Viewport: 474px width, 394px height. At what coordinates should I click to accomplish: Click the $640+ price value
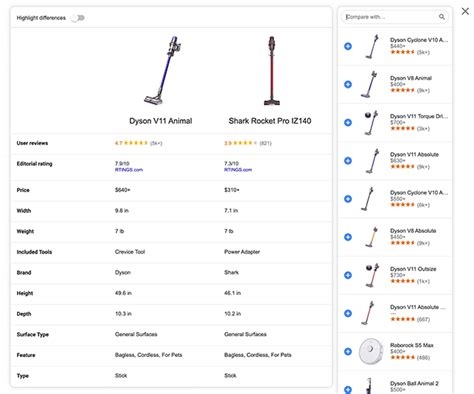pyautogui.click(x=122, y=190)
